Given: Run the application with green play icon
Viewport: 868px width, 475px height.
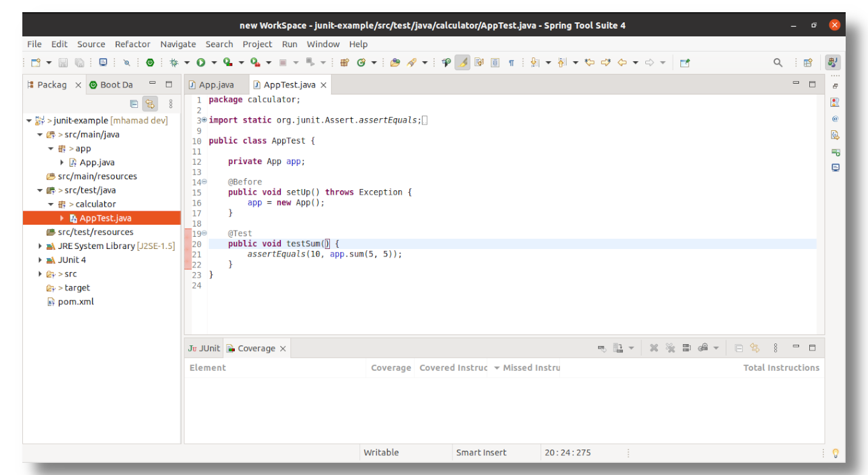Looking at the screenshot, I should click(201, 63).
